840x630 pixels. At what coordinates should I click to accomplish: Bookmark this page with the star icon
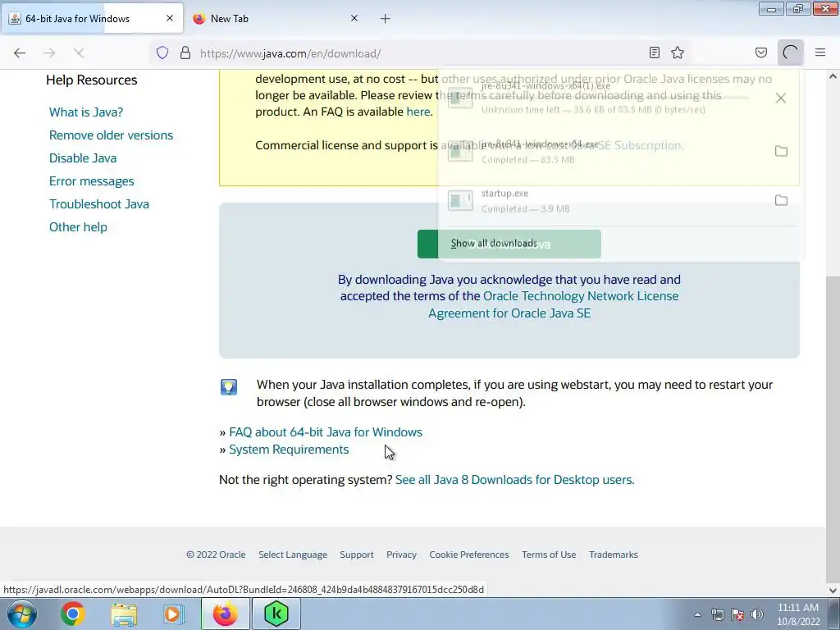pos(678,52)
